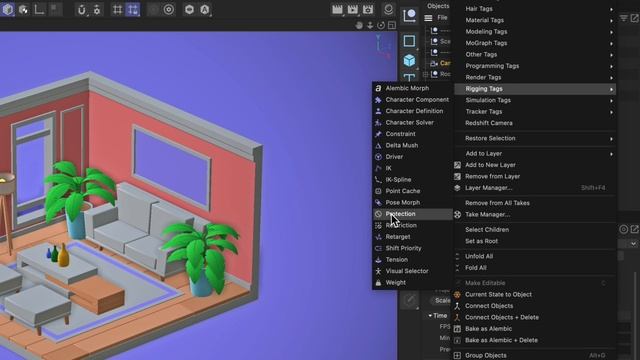
Task: Click Set as Root
Action: tap(535, 241)
